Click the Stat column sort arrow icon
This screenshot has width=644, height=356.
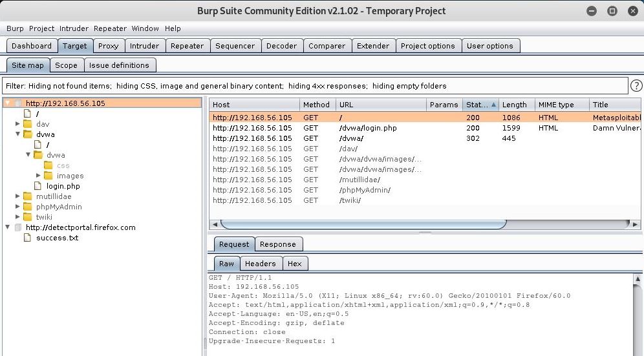click(494, 105)
